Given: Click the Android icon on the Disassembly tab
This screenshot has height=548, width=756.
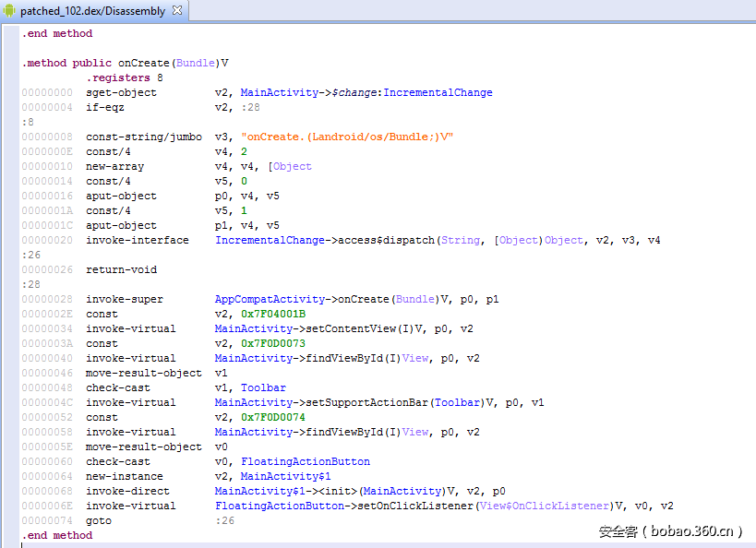Looking at the screenshot, I should point(10,11).
